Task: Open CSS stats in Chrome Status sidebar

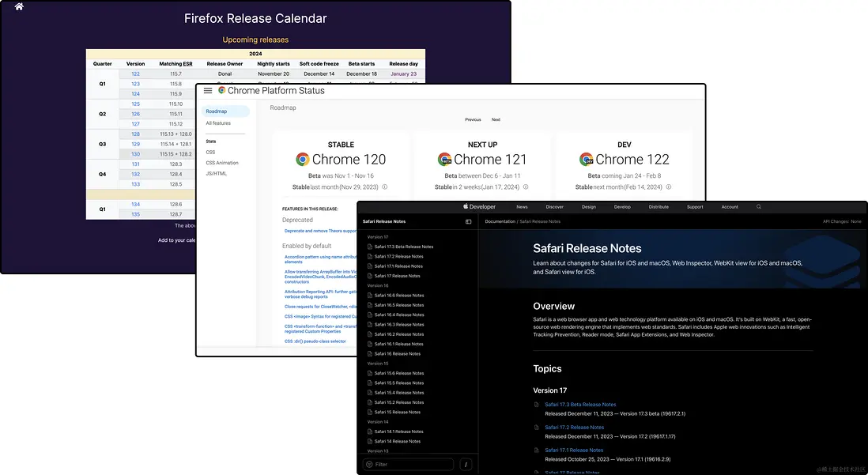Action: (210, 153)
